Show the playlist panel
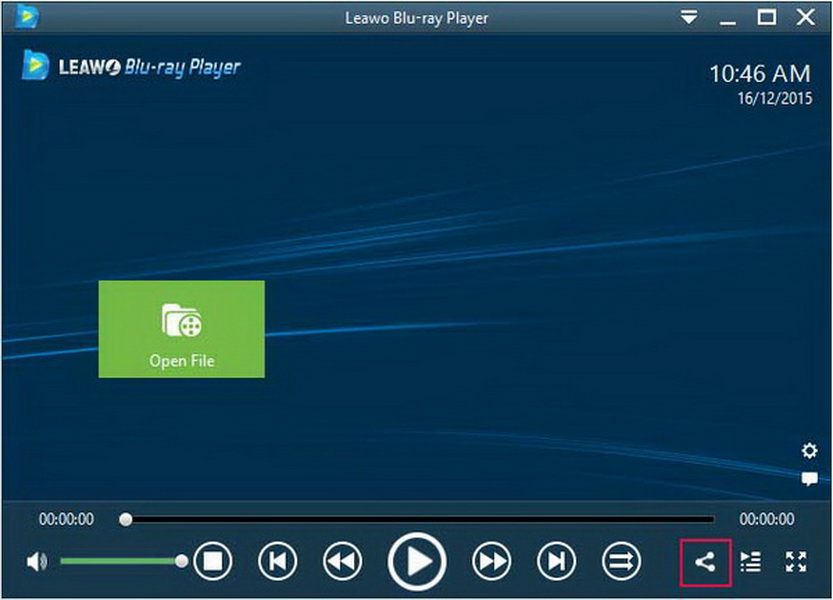This screenshot has height=600, width=833. pos(751,562)
